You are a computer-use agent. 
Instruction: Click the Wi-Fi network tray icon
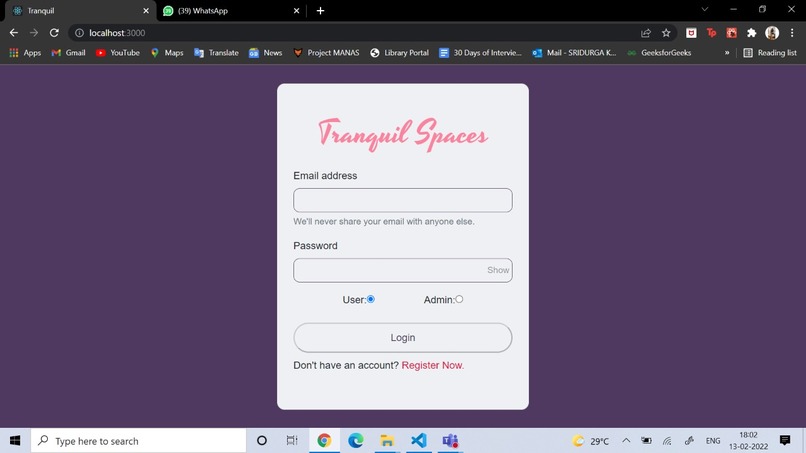[667, 441]
